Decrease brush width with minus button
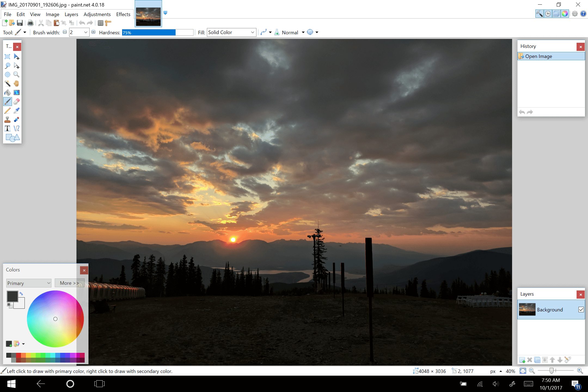The height and width of the screenshot is (392, 588). [65, 32]
